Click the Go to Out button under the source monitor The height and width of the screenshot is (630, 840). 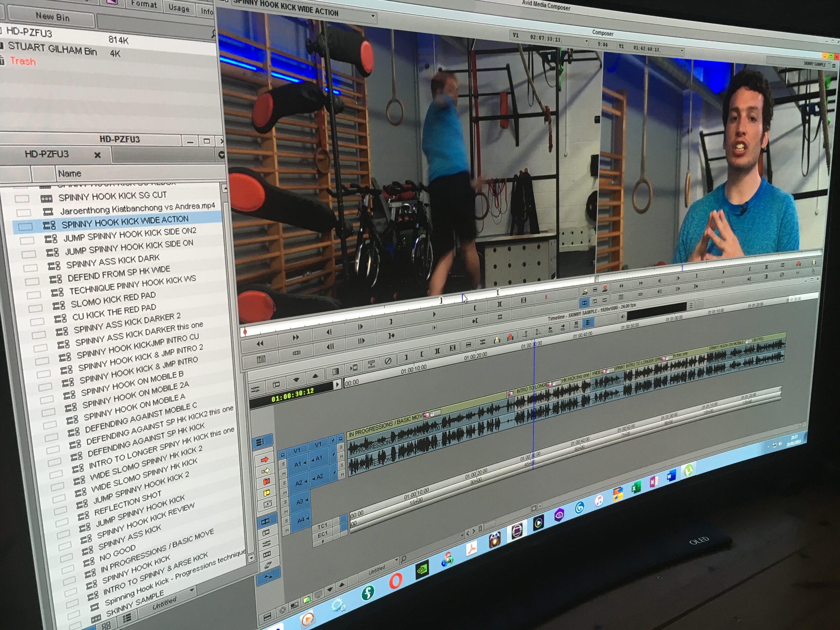475,321
